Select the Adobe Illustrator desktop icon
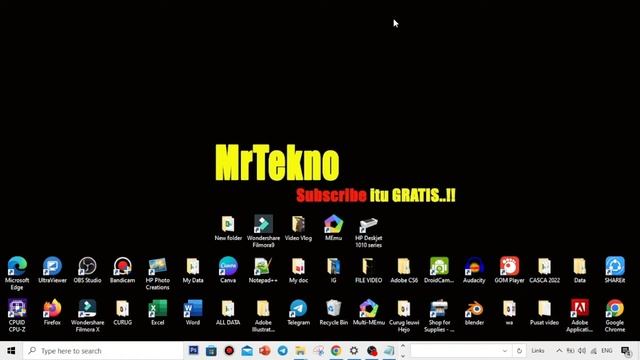Viewport: 640px width, 360px height. pos(263,315)
